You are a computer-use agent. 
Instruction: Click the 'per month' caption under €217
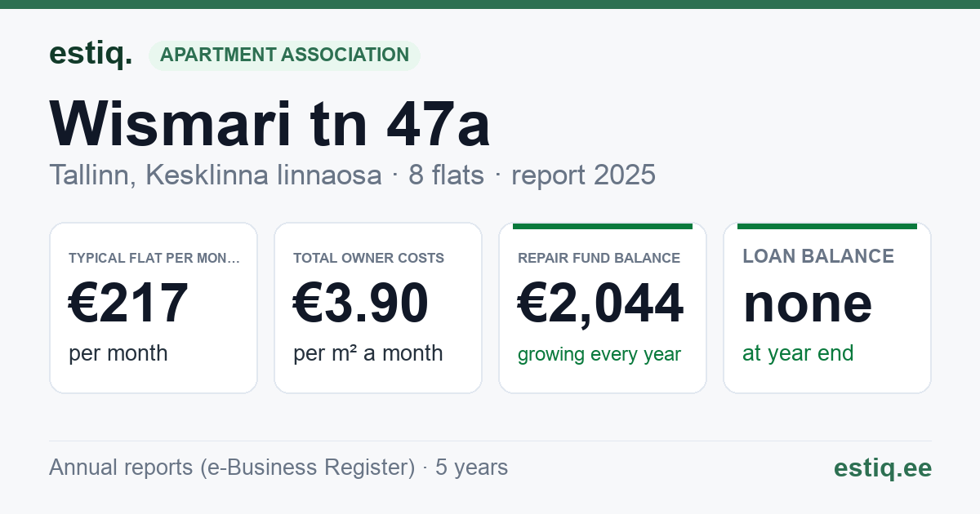pos(118,353)
